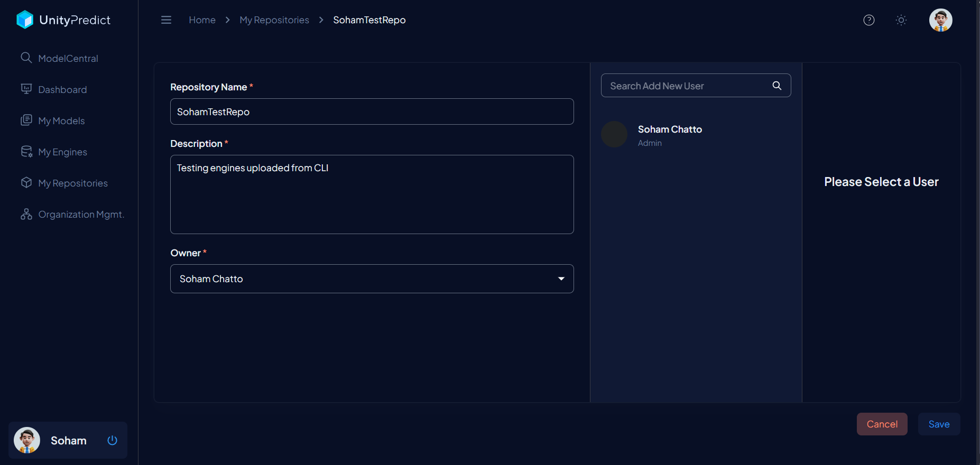Image resolution: width=980 pixels, height=465 pixels.
Task: Click My Repositories breadcrumb link
Action: click(x=274, y=20)
